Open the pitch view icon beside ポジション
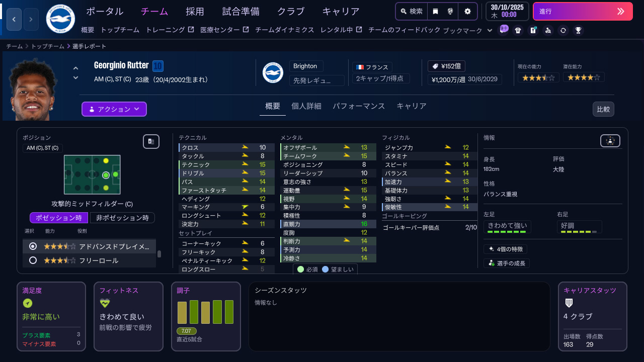The image size is (644, 362). coord(151,141)
